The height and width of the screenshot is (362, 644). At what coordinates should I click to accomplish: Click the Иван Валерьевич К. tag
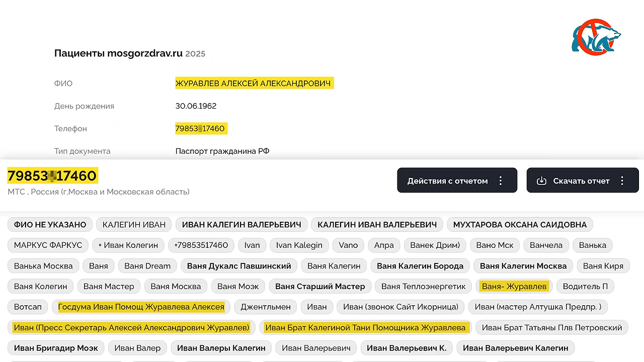point(407,348)
